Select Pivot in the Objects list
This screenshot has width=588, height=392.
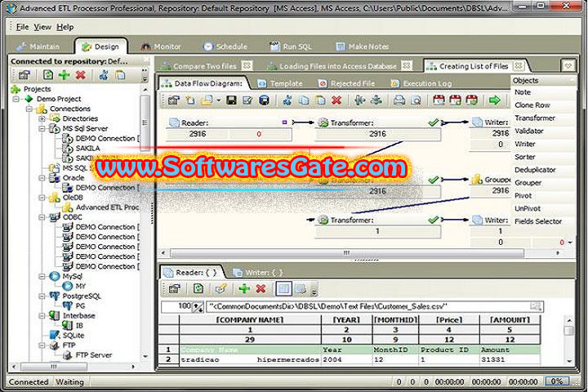[523, 196]
